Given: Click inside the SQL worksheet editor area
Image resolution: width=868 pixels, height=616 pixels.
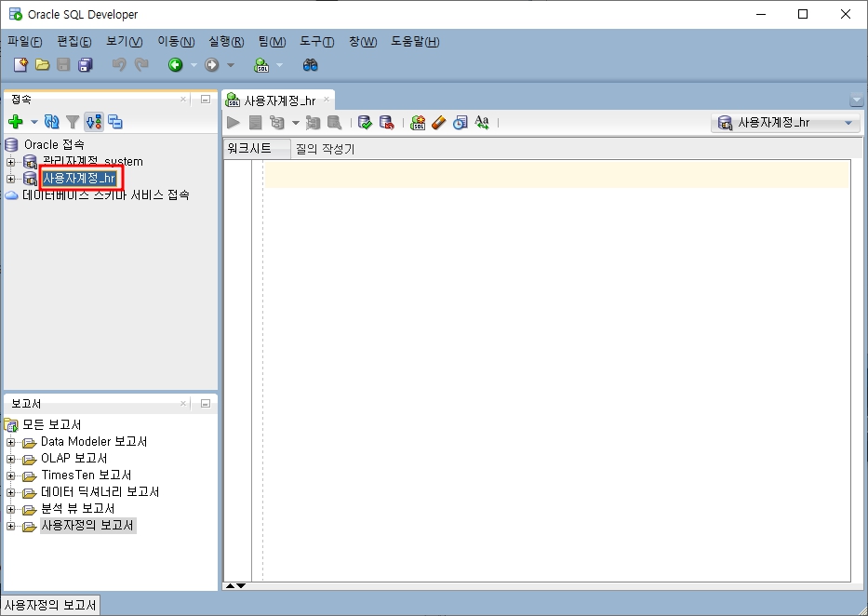Looking at the screenshot, I should coord(556,369).
